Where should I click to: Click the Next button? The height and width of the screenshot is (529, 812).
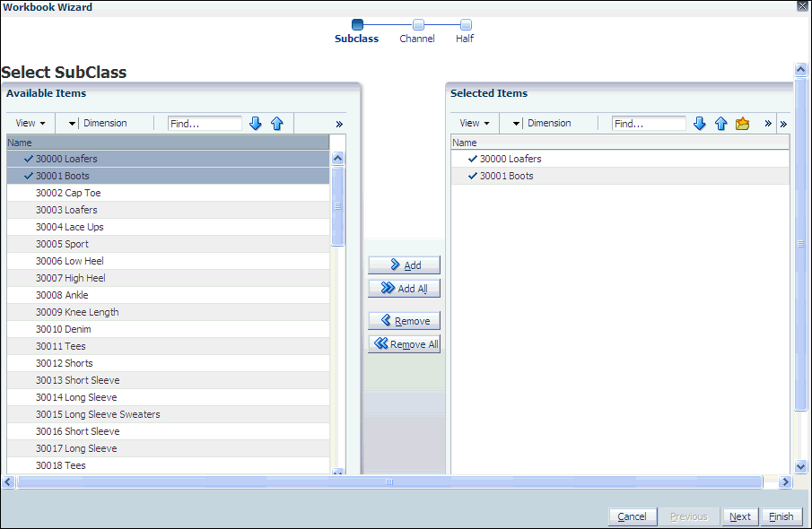pyautogui.click(x=740, y=516)
